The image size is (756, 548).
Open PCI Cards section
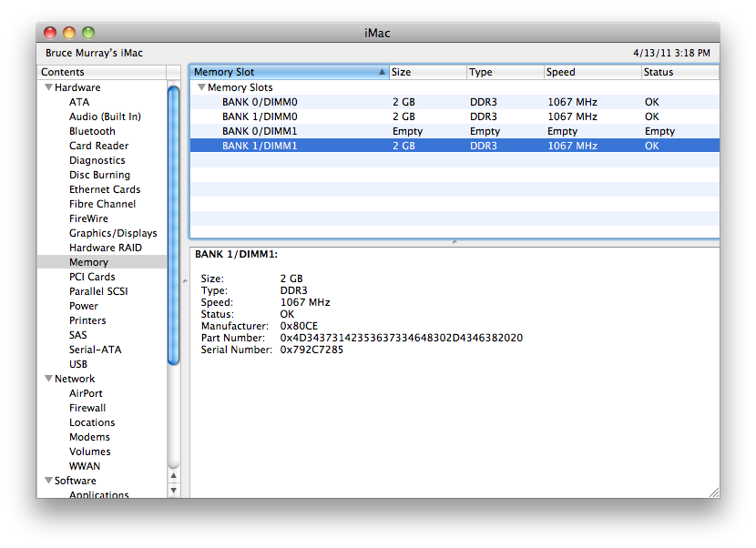click(x=92, y=277)
